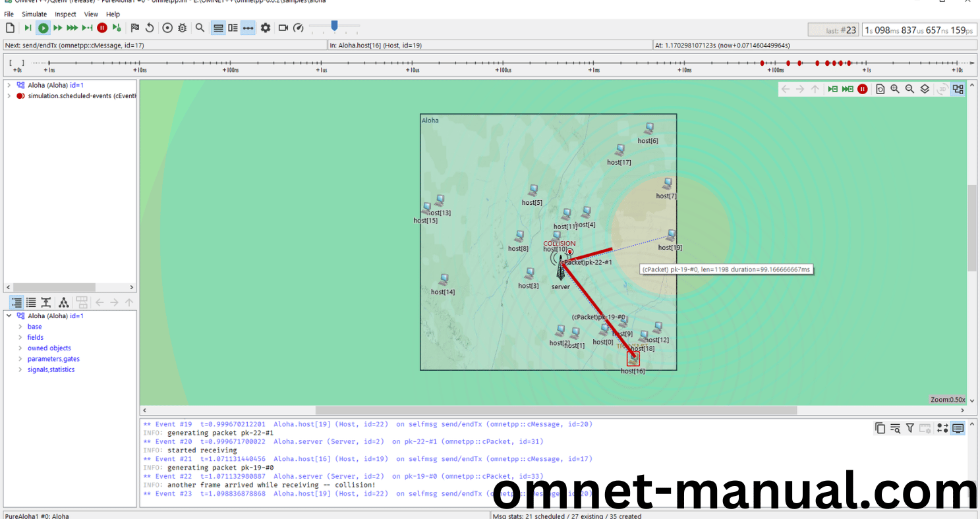Expand simulation.scheduled-events in the object tree
Image resolution: width=980 pixels, height=519 pixels.
(9, 96)
